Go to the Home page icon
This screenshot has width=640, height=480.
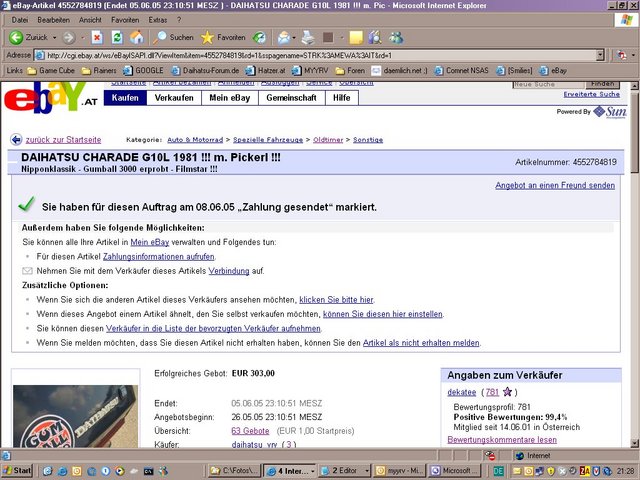139,37
